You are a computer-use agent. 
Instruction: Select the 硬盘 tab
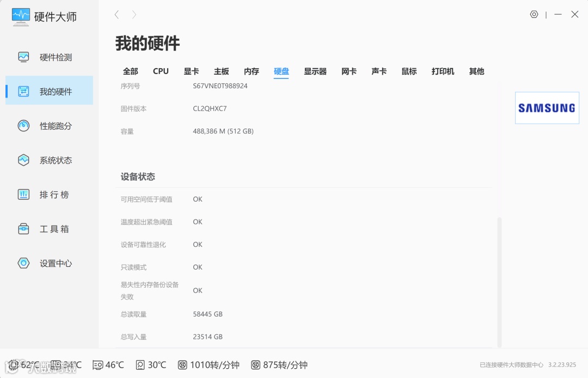281,71
